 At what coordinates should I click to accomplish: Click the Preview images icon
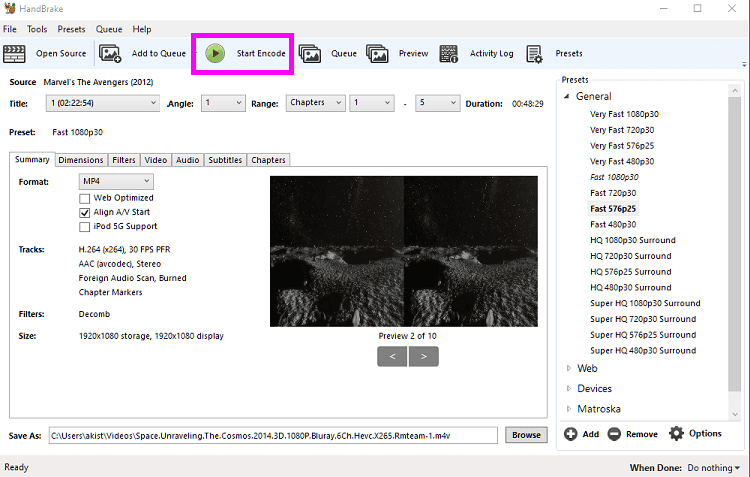tap(377, 54)
